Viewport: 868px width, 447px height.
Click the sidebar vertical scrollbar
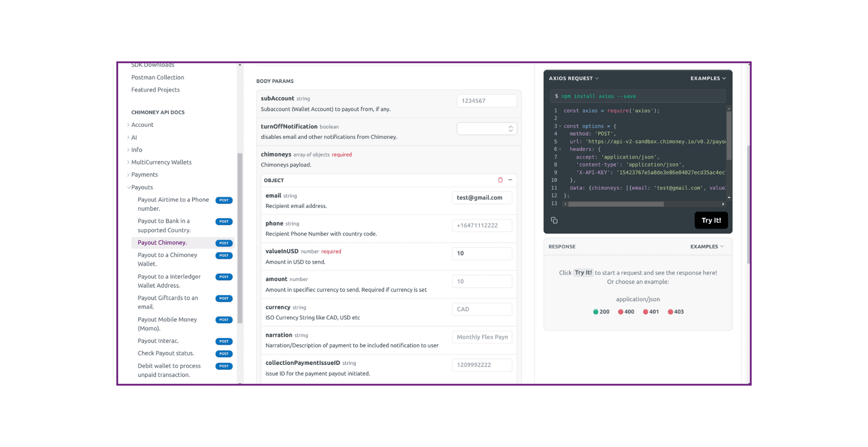240,239
